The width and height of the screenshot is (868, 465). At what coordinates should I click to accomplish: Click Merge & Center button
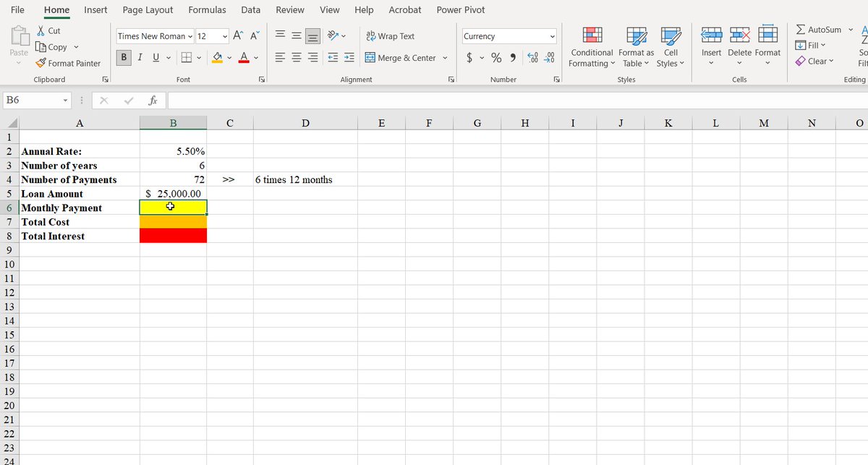pos(400,58)
